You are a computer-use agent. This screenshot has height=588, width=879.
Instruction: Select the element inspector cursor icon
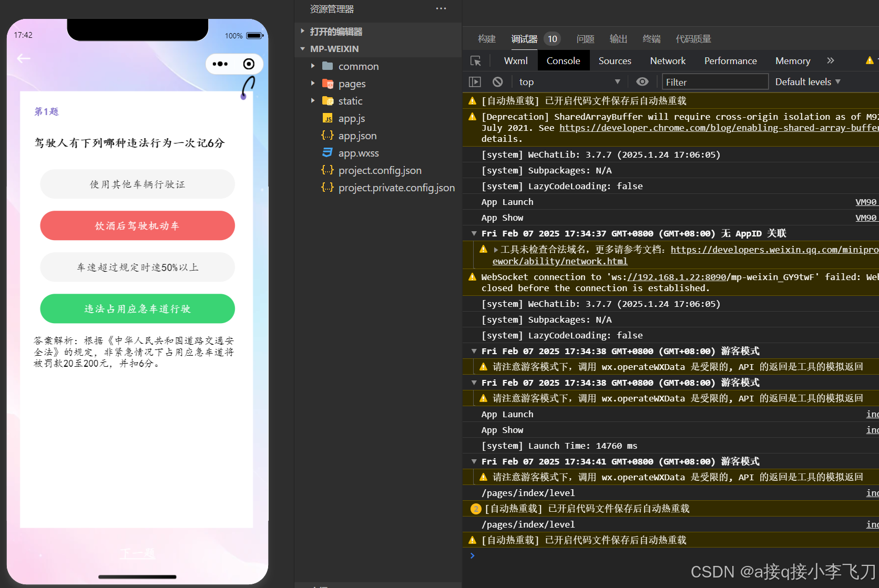point(476,61)
